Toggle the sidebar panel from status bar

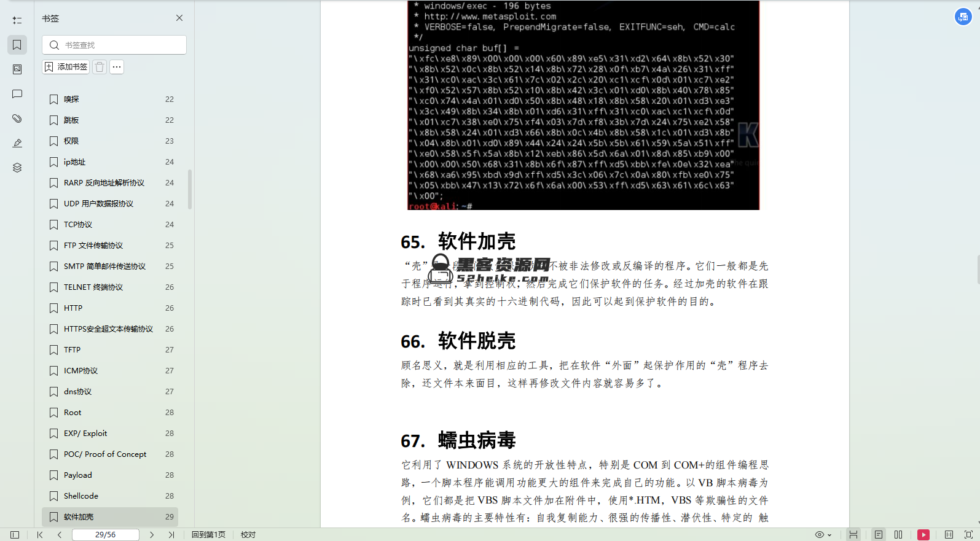click(15, 535)
